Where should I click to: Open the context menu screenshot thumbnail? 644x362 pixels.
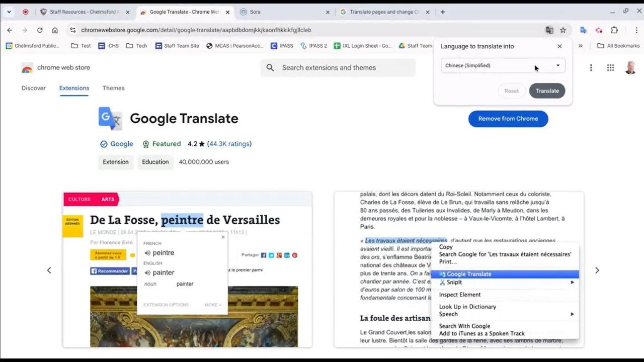pos(459,269)
